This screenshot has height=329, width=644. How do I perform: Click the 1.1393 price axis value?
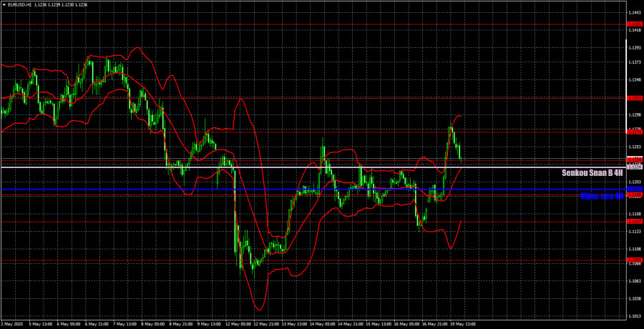tap(633, 48)
